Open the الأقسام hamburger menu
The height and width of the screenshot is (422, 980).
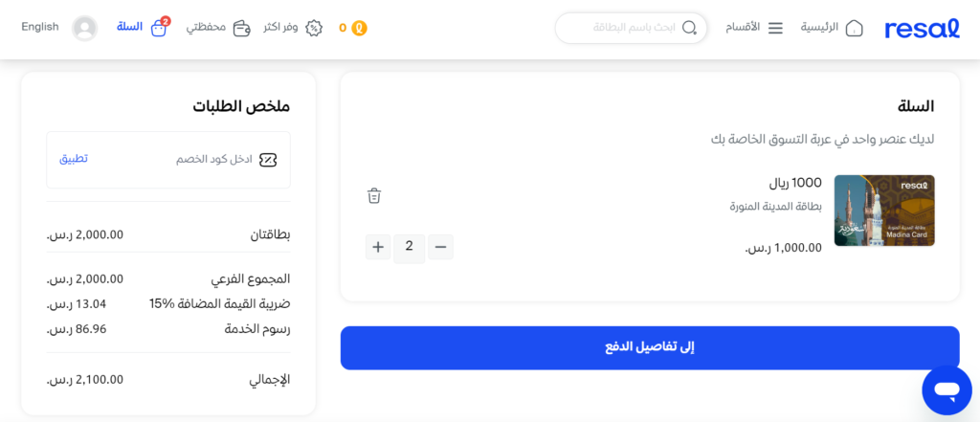775,28
